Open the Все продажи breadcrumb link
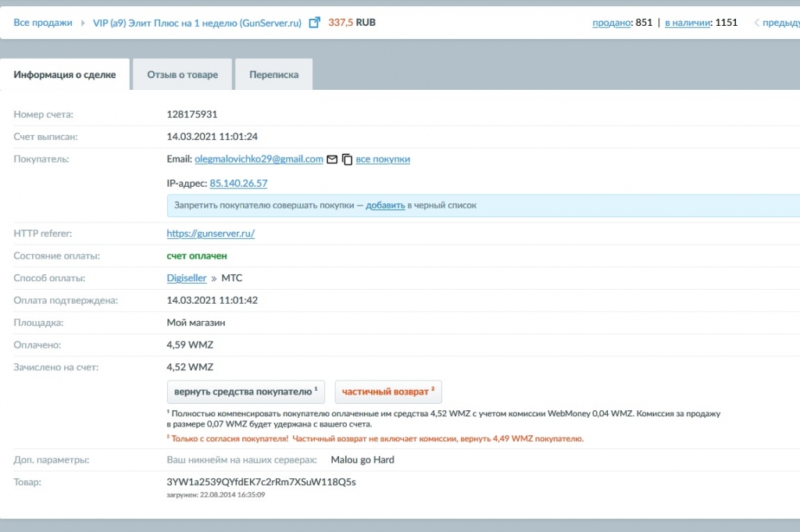 (43, 23)
